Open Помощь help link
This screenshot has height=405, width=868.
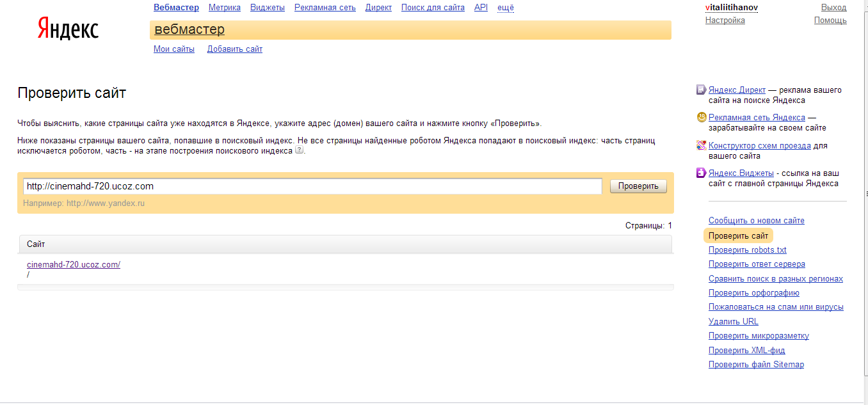click(830, 20)
